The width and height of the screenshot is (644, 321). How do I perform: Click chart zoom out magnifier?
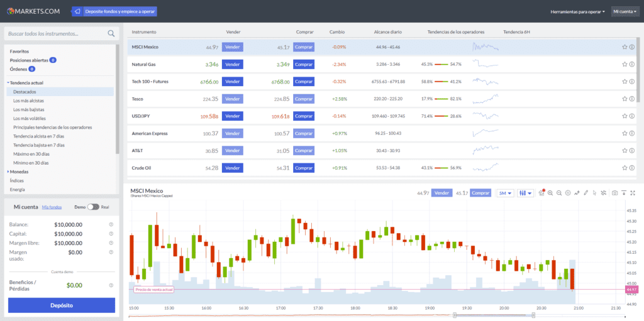[x=559, y=193]
